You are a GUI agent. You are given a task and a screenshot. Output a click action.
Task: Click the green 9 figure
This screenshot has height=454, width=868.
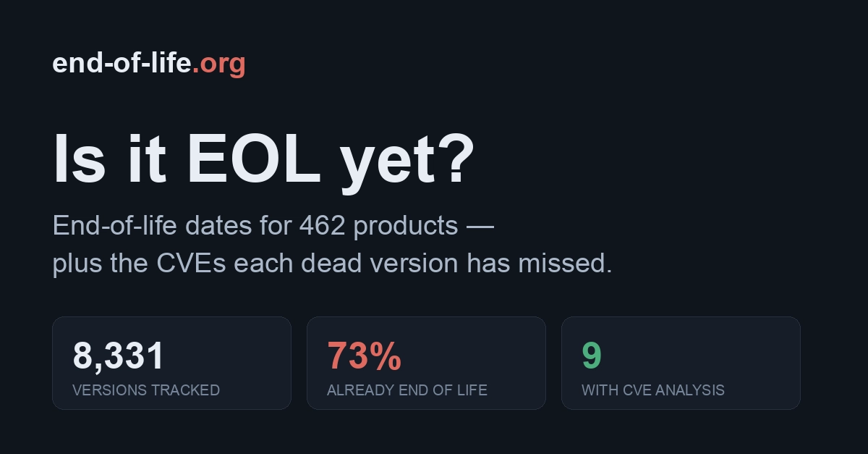pos(592,356)
